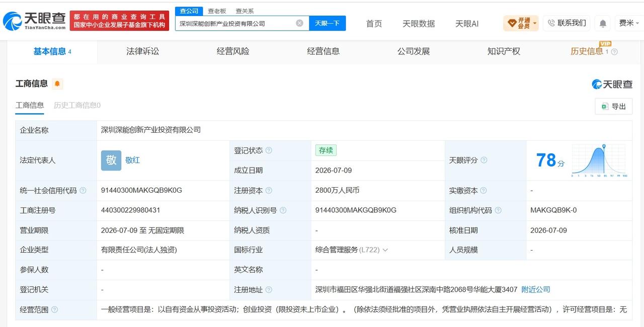Screen dimensions: 644x327
Task: Open 天眼AI in the top navigation
Action: pyautogui.click(x=467, y=24)
